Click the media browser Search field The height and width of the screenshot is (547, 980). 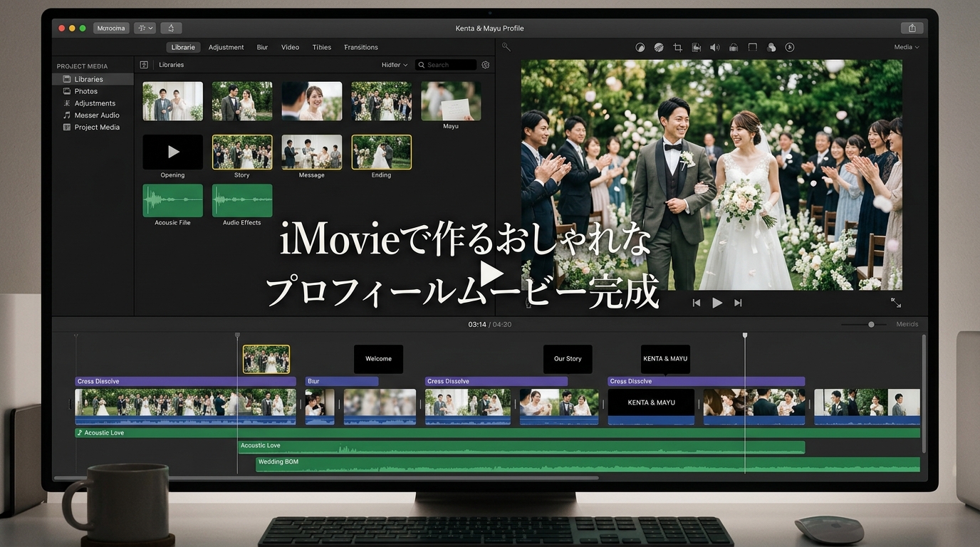pos(446,65)
